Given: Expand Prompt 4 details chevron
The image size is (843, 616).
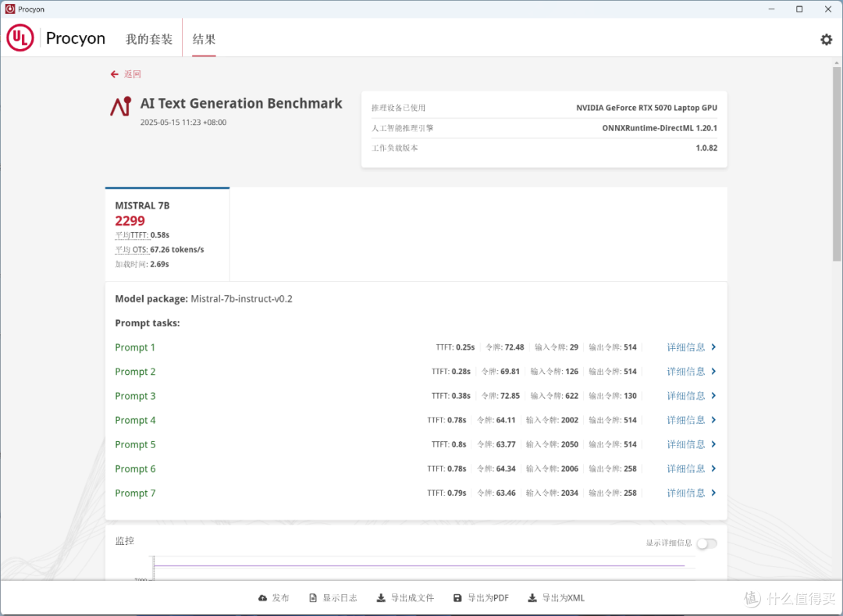Looking at the screenshot, I should (x=713, y=420).
